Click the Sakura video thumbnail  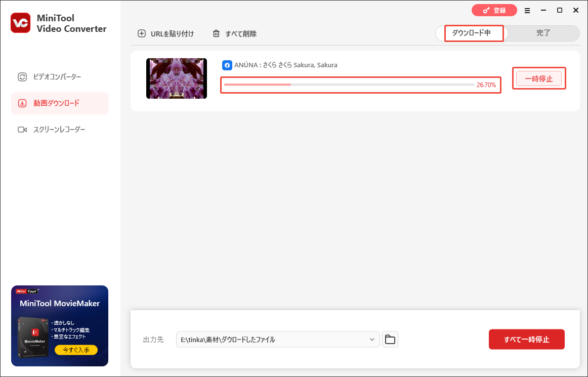click(177, 78)
